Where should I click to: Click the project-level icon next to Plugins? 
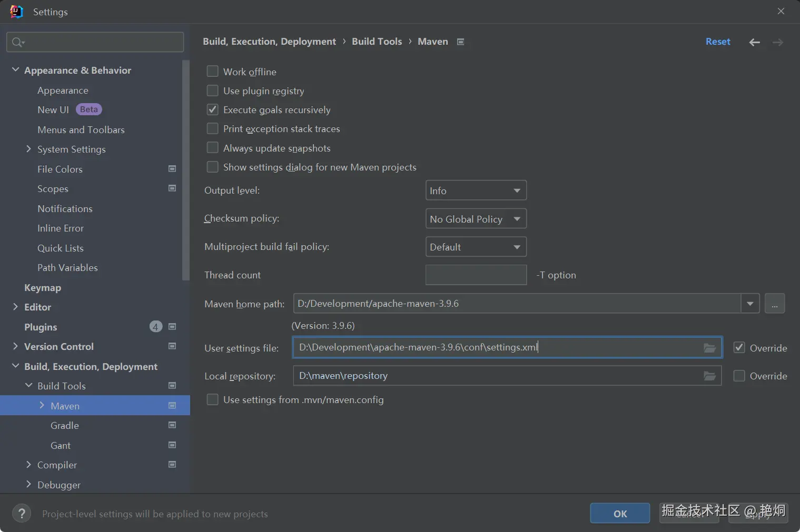point(172,327)
